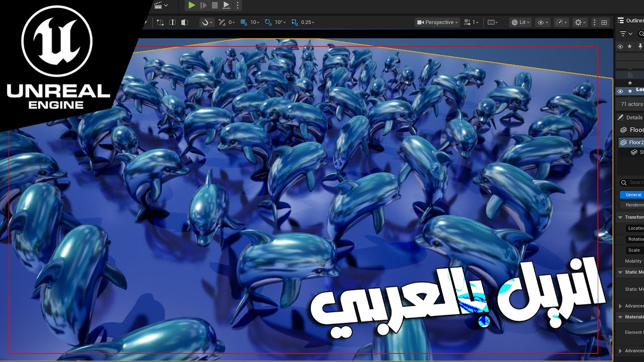Click the Mobility property label
Viewport: 644px width, 362px height.
[633, 261]
